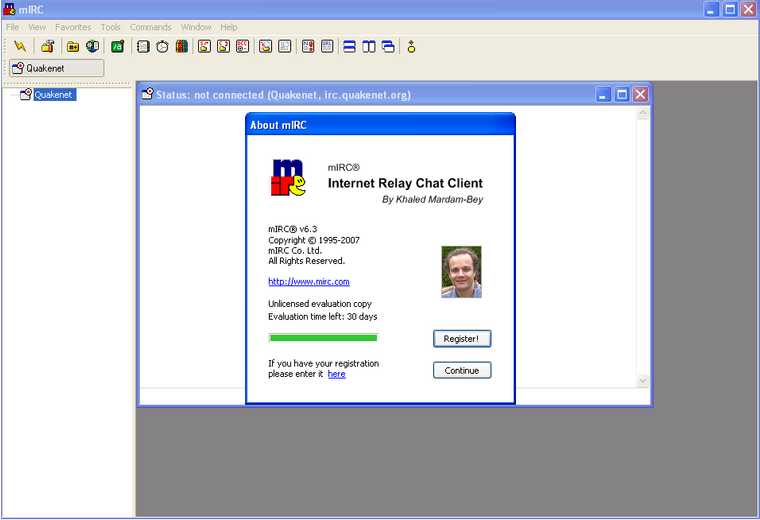Open the http://www.mirc.com link
760x520 pixels.
(x=309, y=282)
